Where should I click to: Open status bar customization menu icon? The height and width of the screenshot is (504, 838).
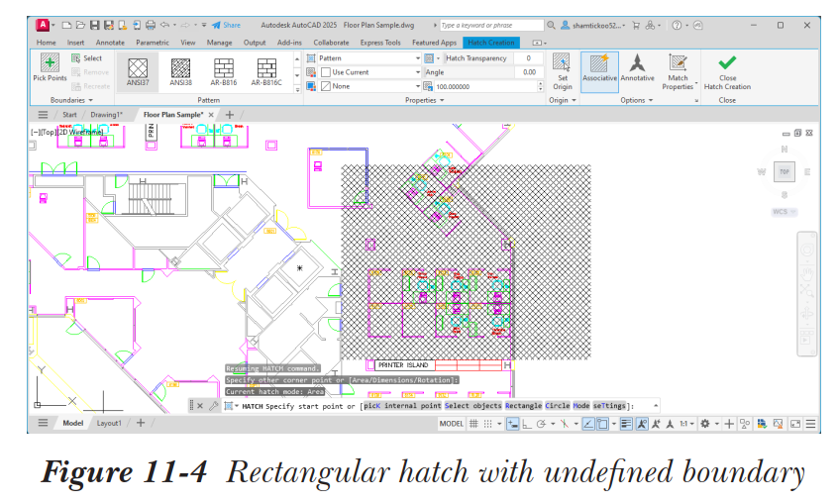pos(810,424)
